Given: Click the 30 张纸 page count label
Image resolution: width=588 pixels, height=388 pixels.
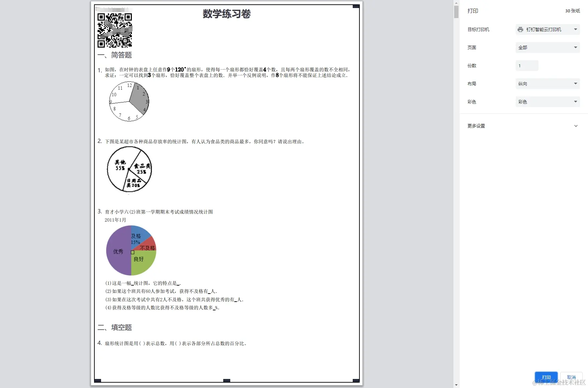Looking at the screenshot, I should tap(572, 11).
